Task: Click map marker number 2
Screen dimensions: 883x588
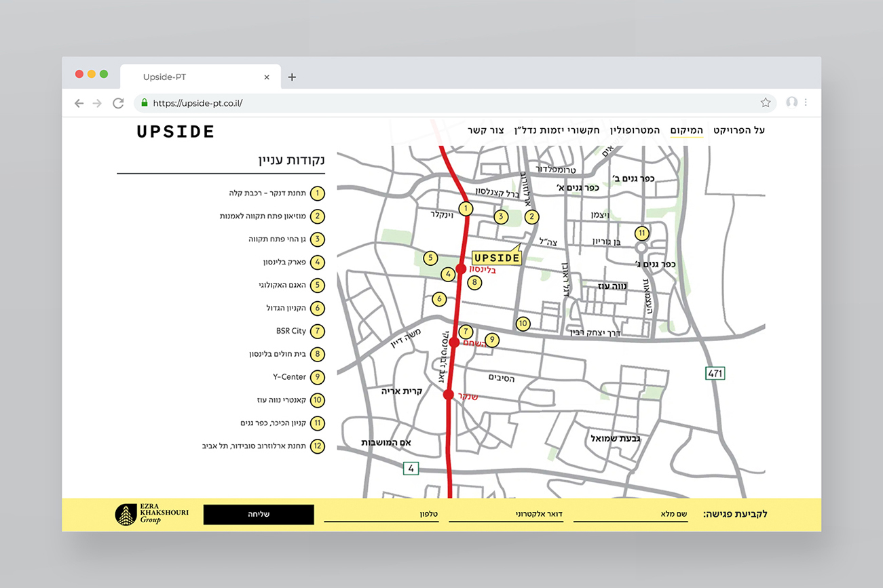Action: click(532, 217)
